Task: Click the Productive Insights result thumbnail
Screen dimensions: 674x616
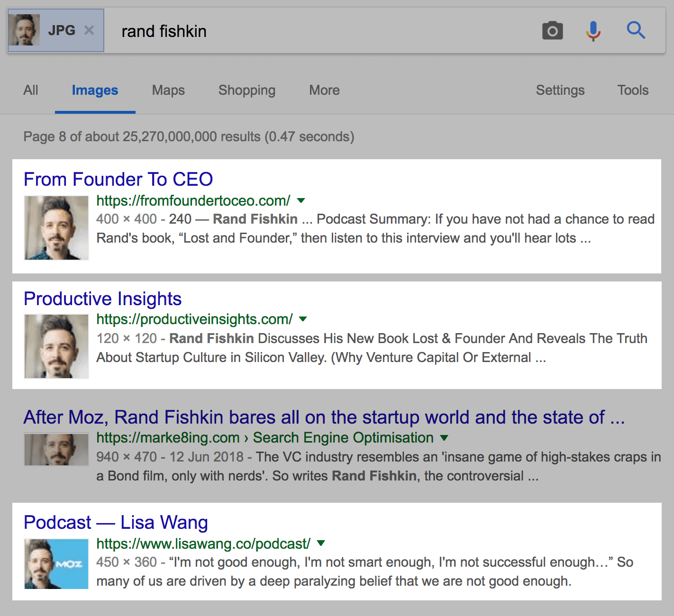Action: point(56,347)
